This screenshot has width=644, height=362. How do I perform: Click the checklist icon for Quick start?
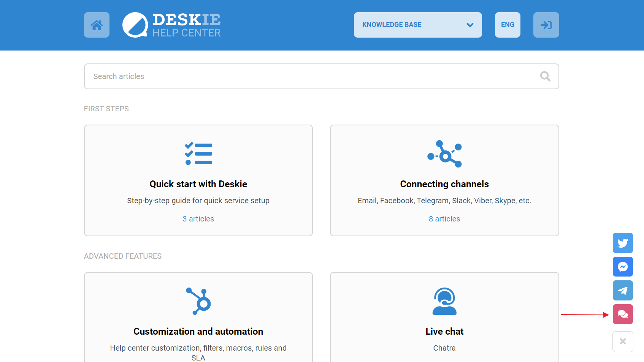point(198,154)
